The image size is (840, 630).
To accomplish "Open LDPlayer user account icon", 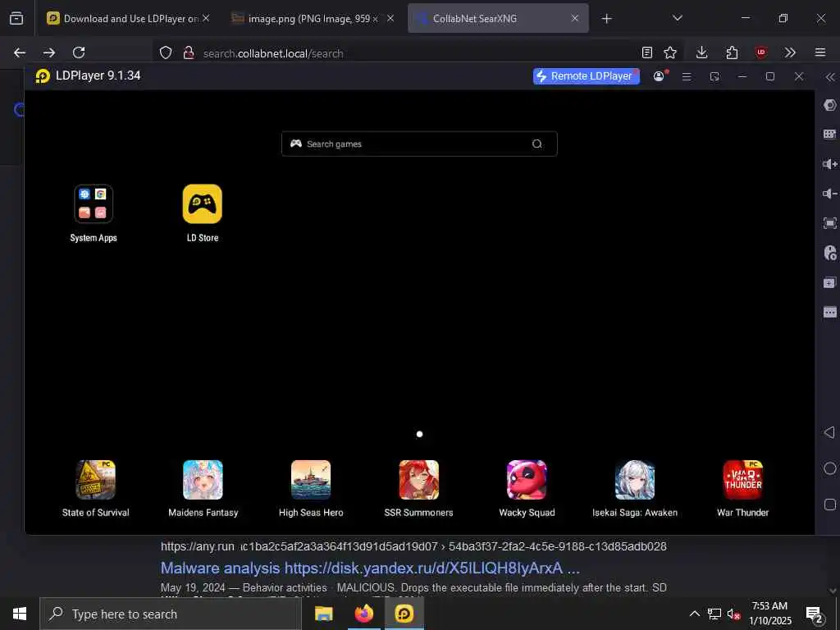I will coord(659,76).
